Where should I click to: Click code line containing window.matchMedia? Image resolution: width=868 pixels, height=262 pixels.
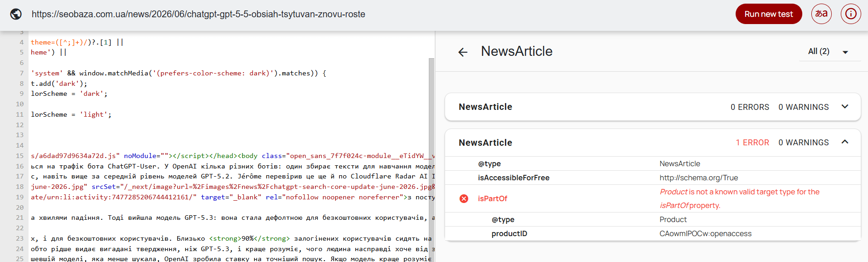[179, 73]
